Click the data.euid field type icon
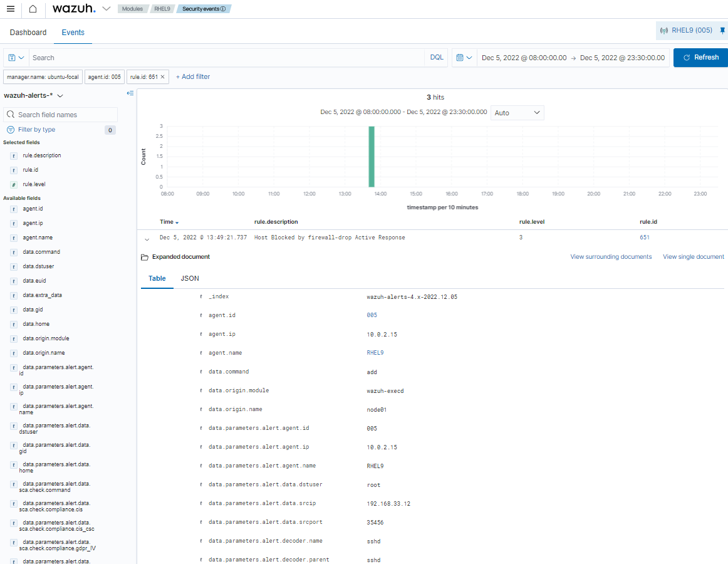 click(x=14, y=281)
